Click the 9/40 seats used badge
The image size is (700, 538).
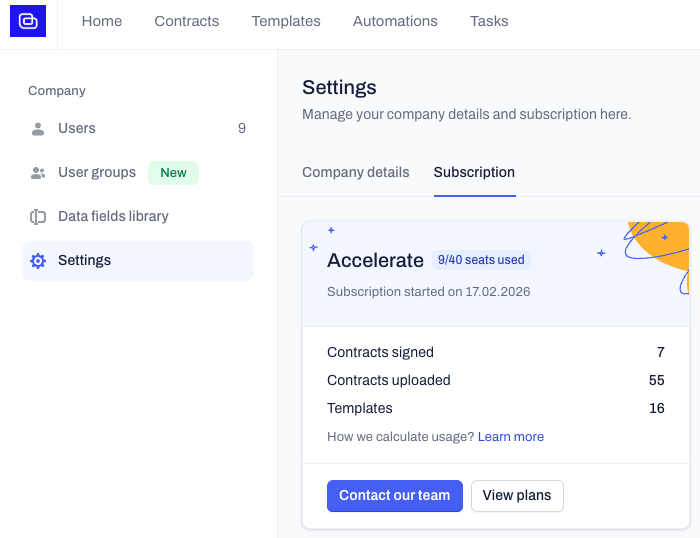480,260
